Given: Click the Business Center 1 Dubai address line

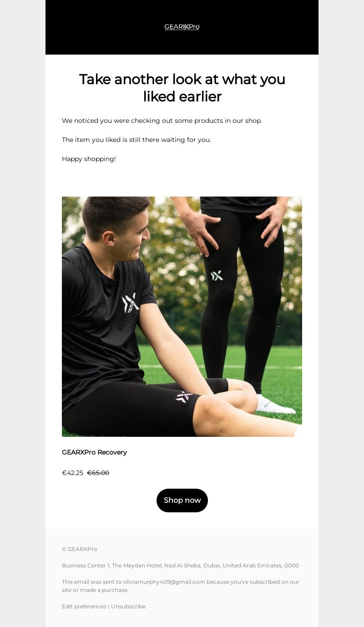Looking at the screenshot, I should click(180, 566).
